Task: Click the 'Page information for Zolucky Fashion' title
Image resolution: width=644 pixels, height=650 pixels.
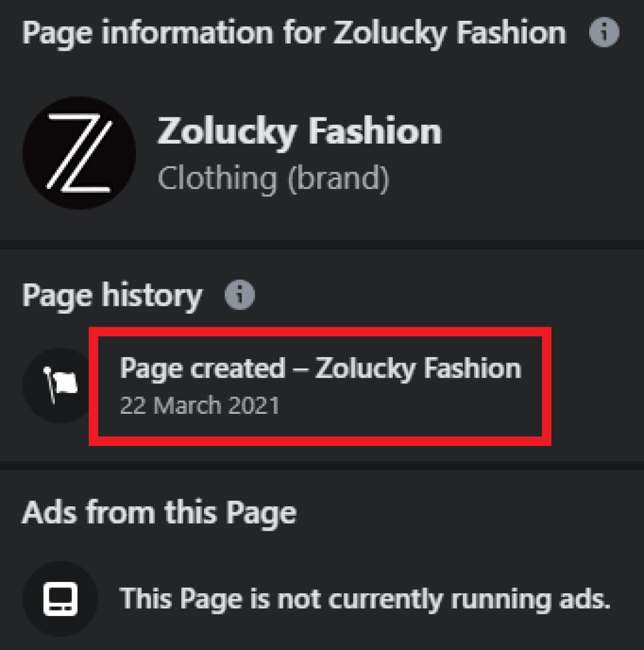Action: coord(293,32)
